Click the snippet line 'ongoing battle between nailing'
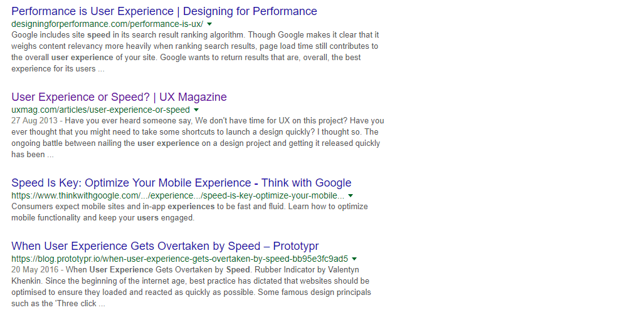644x320 pixels. [196, 143]
